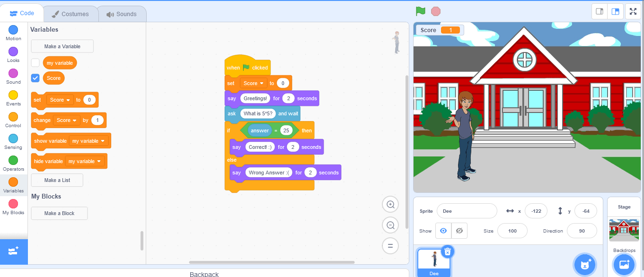Zoom in on the code workspace
This screenshot has height=277, width=644.
coord(390,205)
